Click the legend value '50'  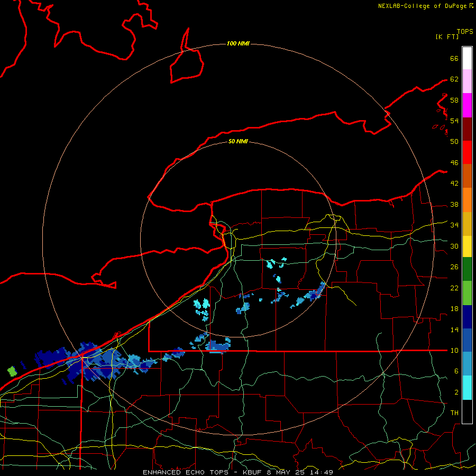pos(454,141)
